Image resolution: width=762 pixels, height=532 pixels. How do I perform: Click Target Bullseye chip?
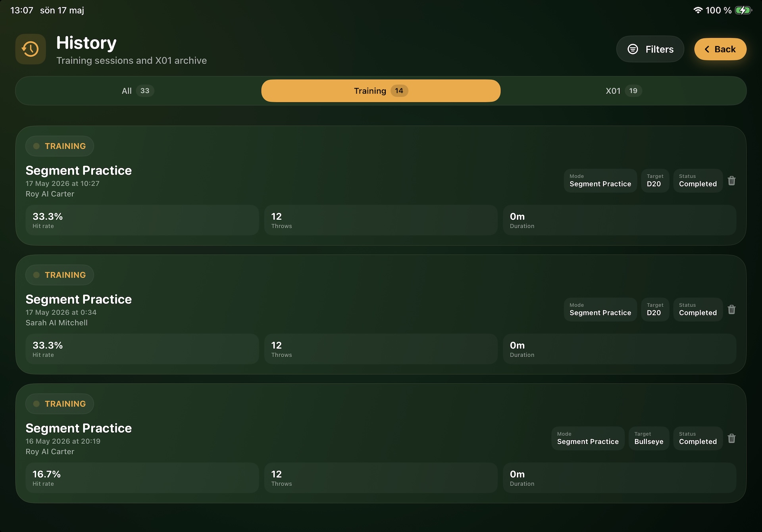click(649, 439)
